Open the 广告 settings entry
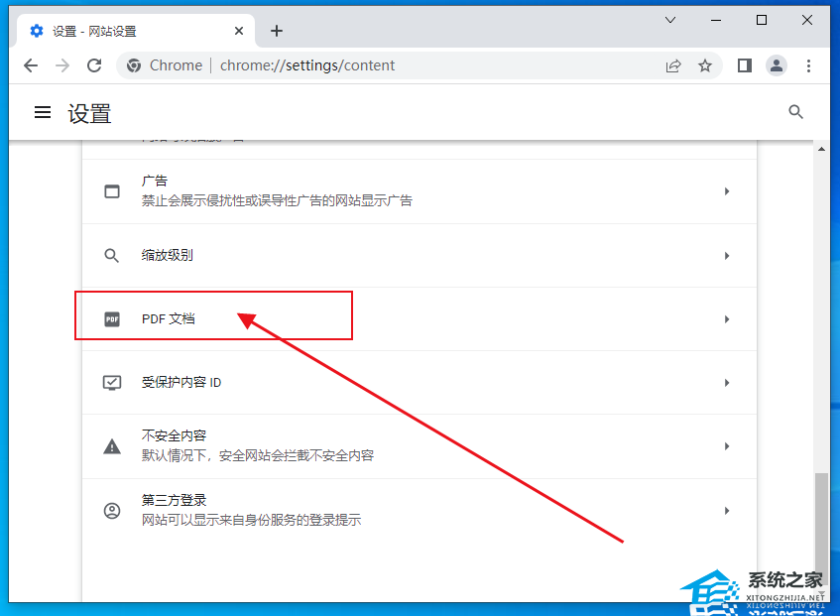 click(420, 191)
